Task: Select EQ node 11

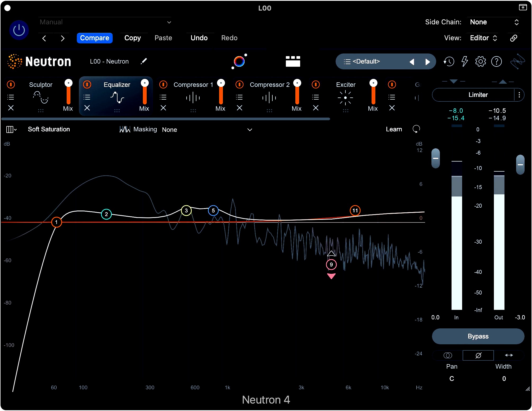Action: [x=355, y=211]
